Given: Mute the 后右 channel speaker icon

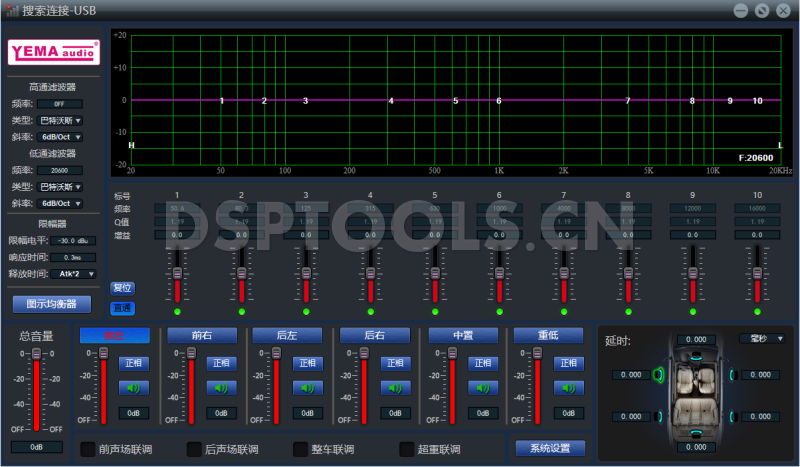Looking at the screenshot, I should (x=395, y=388).
